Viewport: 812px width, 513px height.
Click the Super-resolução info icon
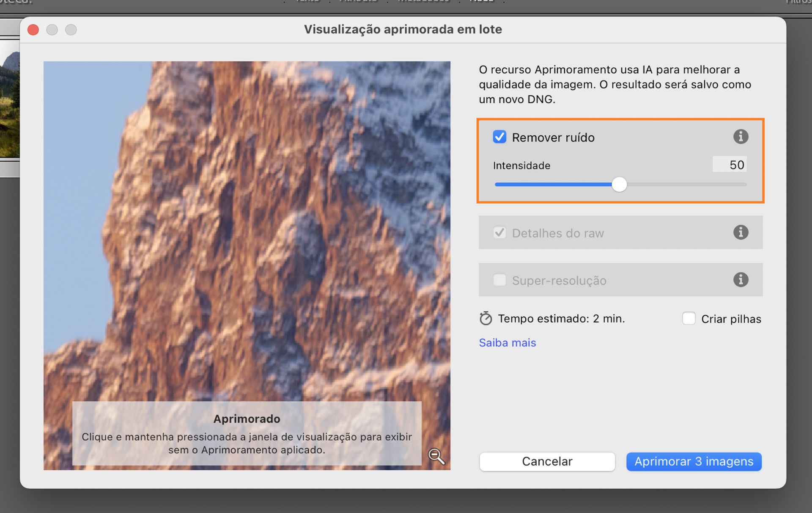click(741, 279)
